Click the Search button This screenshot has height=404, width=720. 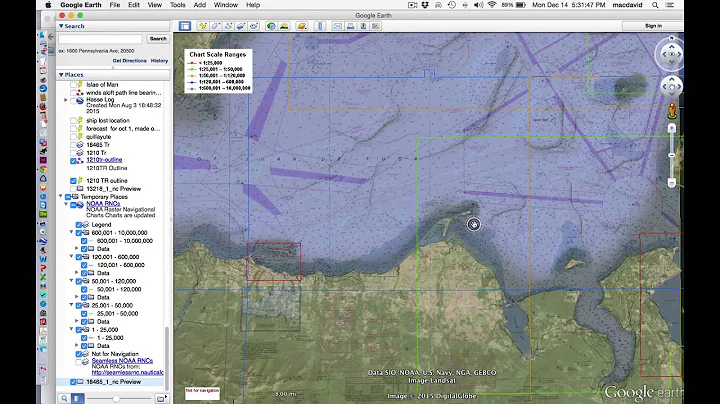158,39
